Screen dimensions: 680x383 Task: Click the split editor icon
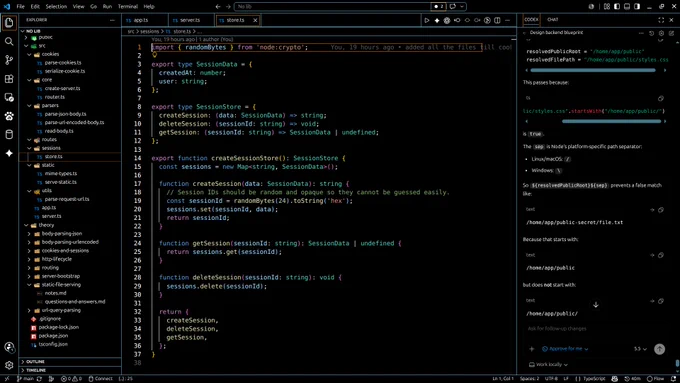[x=497, y=20]
